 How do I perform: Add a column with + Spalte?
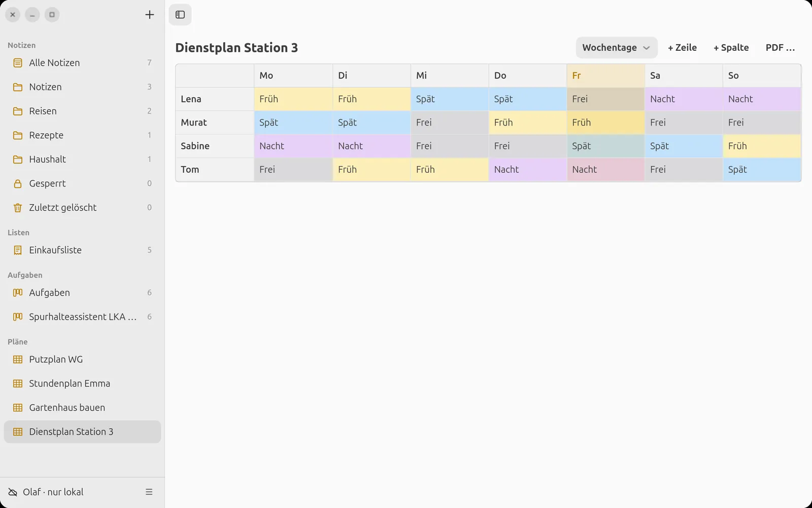pyautogui.click(x=731, y=48)
